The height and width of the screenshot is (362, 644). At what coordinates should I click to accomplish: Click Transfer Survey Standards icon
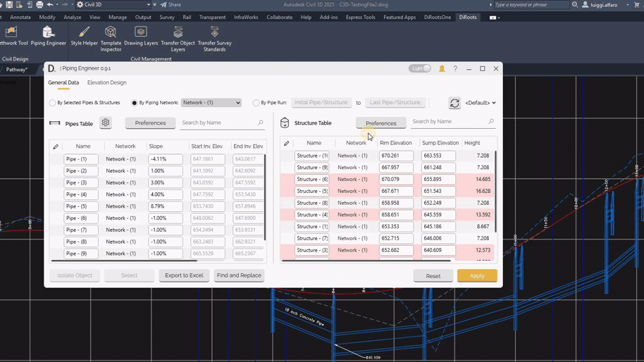[x=214, y=37]
